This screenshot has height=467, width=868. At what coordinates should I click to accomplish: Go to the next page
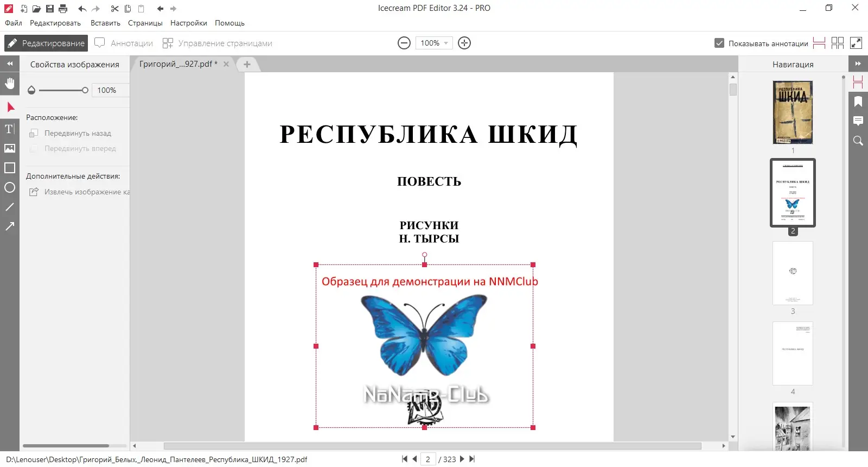pyautogui.click(x=462, y=459)
